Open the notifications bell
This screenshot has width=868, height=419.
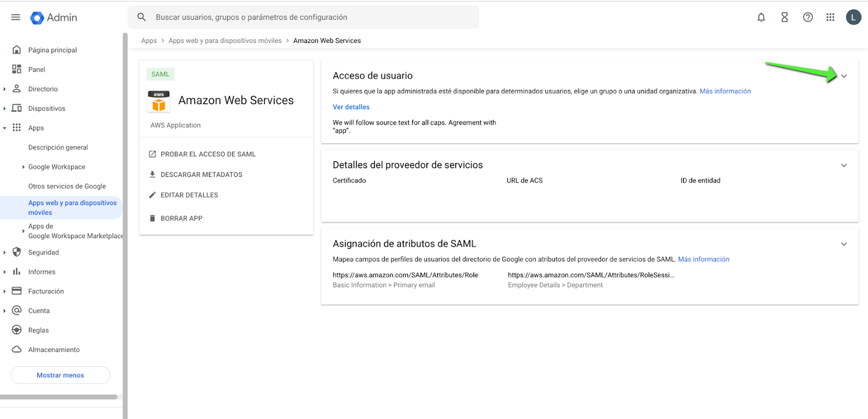pos(761,17)
